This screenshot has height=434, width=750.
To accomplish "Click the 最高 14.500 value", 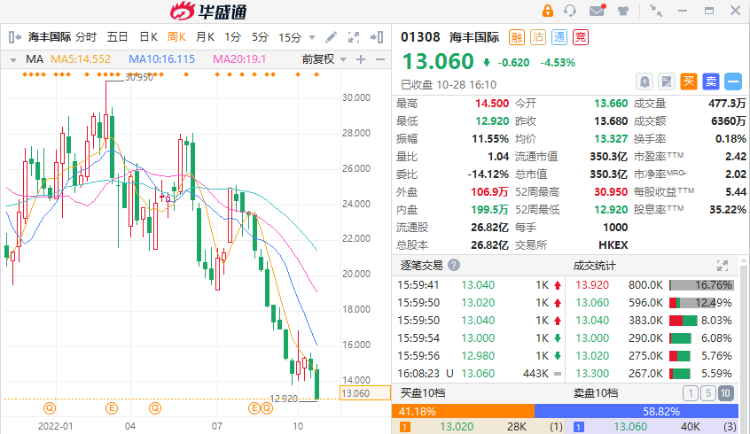I will 492,103.
